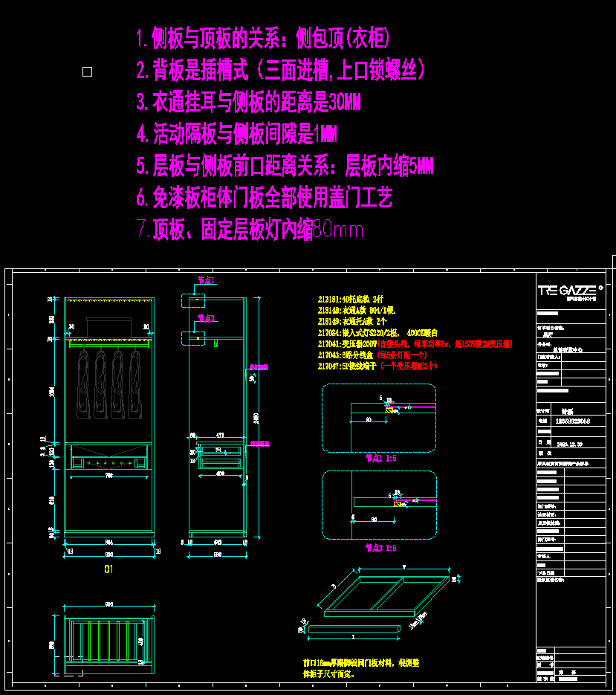Select the note '4. 活动隔板与侧板间隙是1MM'
This screenshot has width=616, height=695.
(x=236, y=134)
